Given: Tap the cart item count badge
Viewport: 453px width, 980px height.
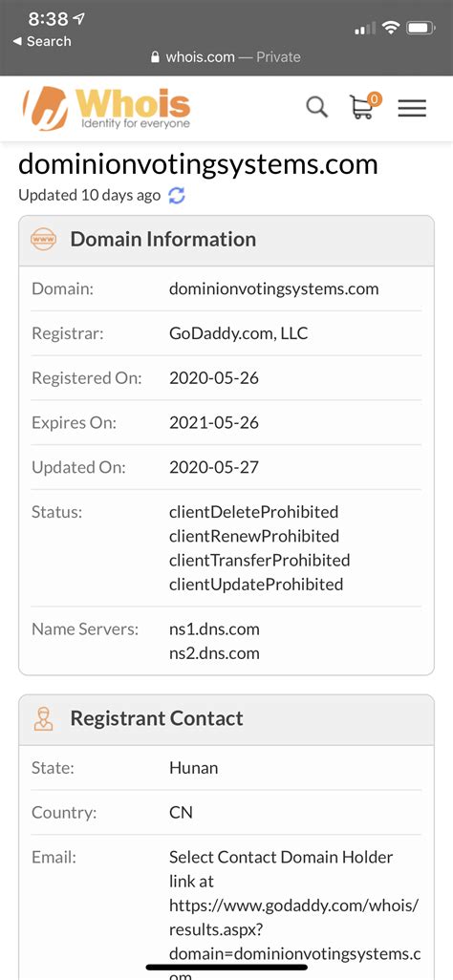Looking at the screenshot, I should [x=375, y=98].
